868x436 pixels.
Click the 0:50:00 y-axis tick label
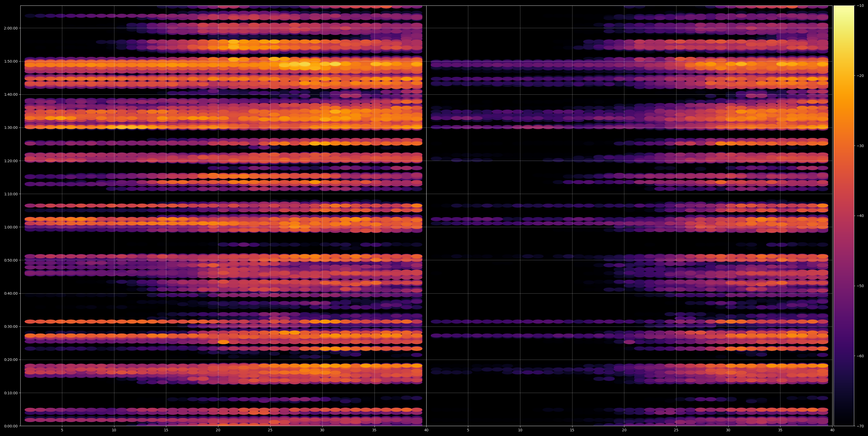10,260
